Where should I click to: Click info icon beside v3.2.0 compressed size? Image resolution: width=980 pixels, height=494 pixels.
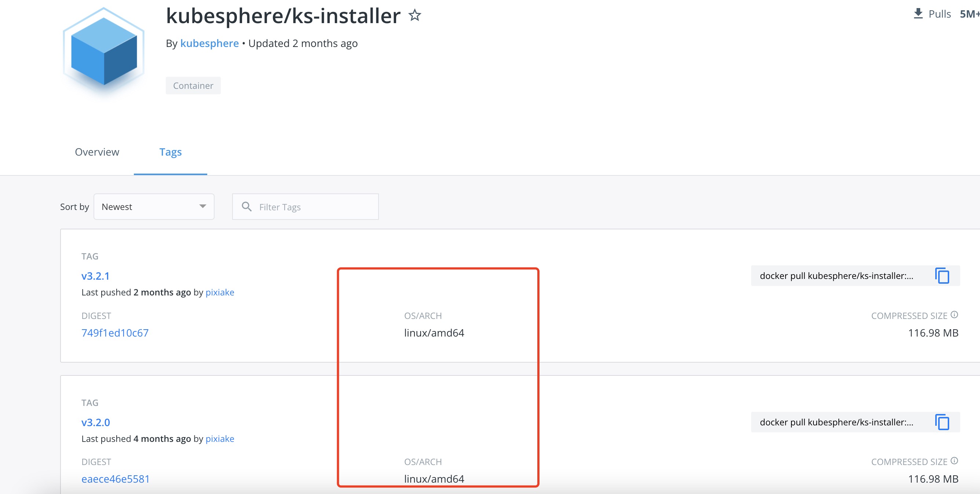954,461
